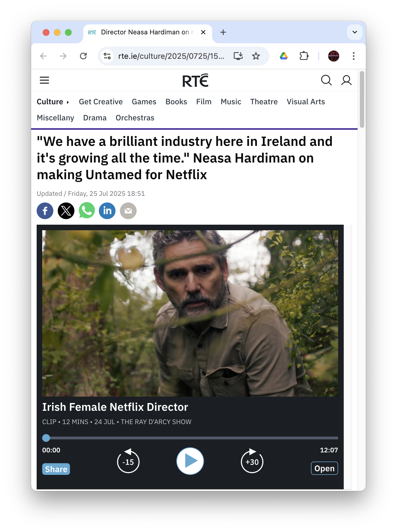Image resolution: width=397 pixels, height=532 pixels.
Task: Share article on X
Action: (66, 211)
